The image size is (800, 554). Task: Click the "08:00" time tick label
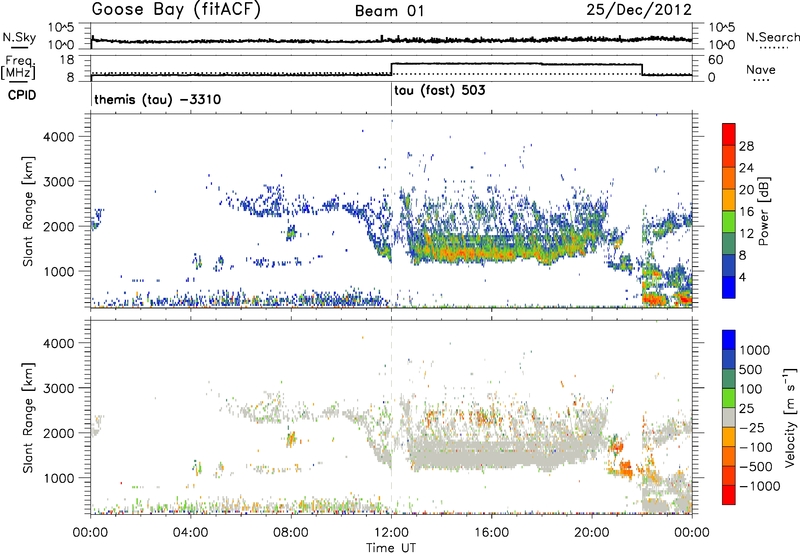click(290, 533)
